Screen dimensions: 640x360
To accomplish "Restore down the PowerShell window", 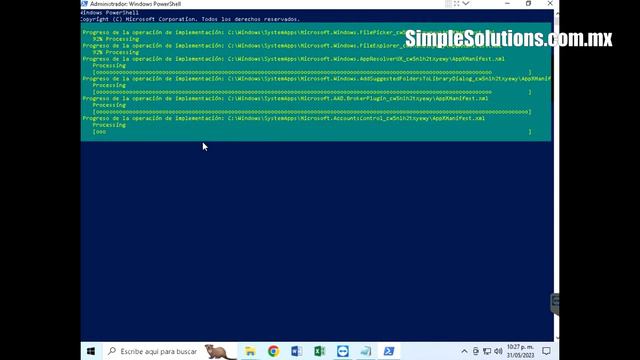I will click(529, 4).
